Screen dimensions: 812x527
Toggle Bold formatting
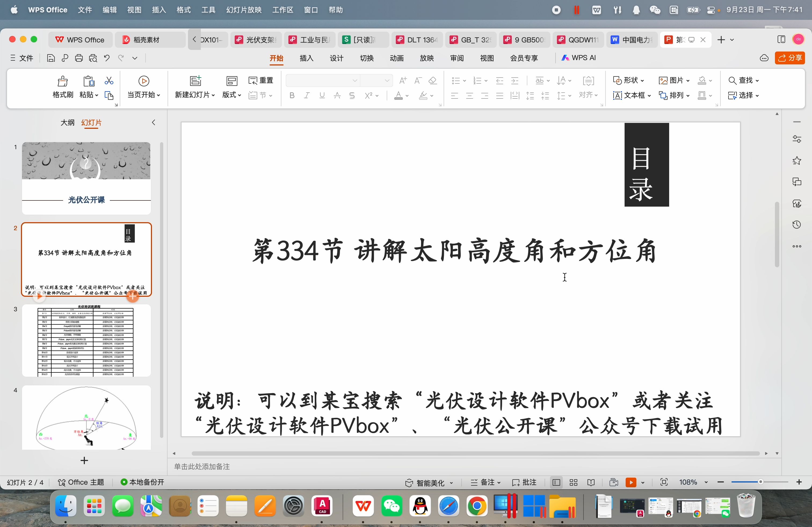292,96
